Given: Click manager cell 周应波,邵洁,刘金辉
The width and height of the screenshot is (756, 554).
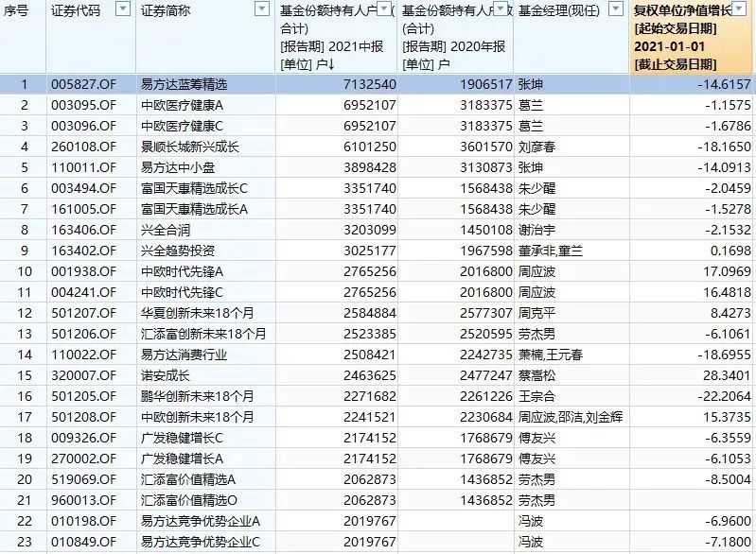Looking at the screenshot, I should pos(571,417).
